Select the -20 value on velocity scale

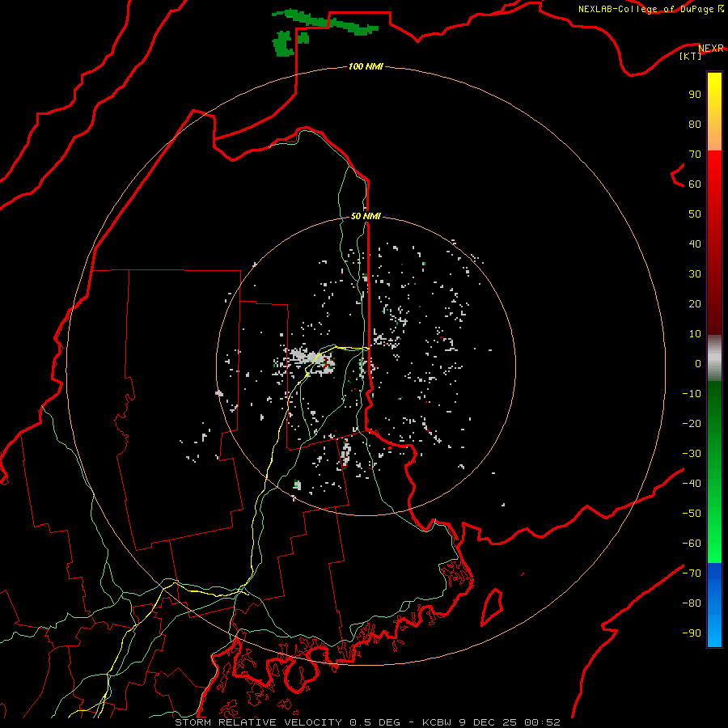coord(692,424)
